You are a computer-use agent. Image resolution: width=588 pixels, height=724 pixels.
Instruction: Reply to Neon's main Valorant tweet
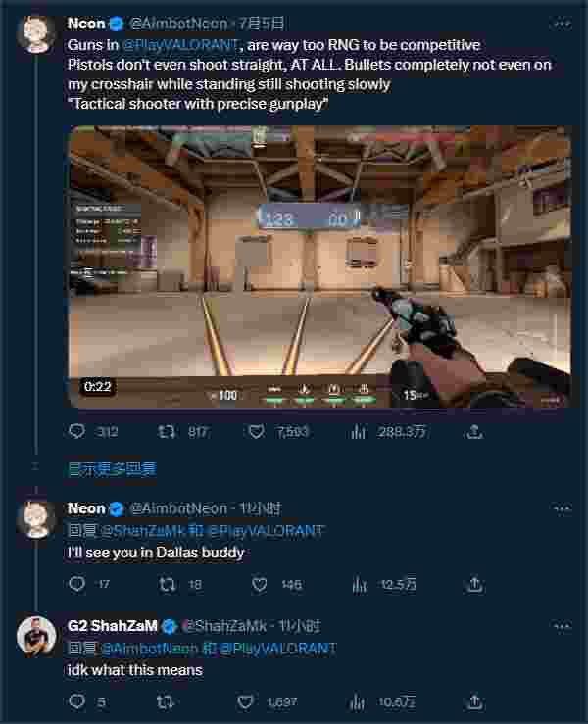click(78, 431)
